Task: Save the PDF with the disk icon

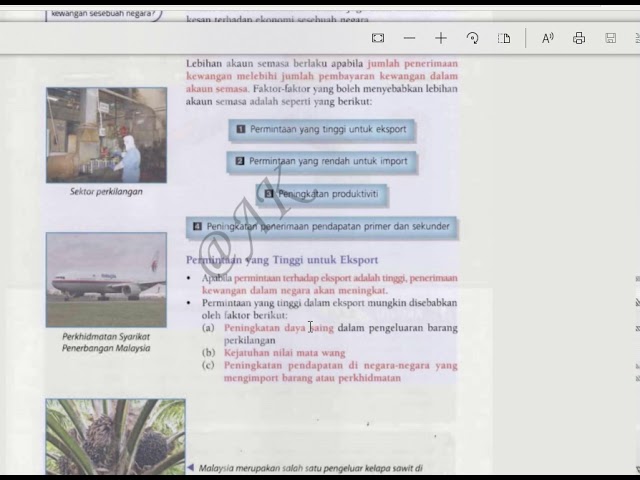Action: [611, 38]
